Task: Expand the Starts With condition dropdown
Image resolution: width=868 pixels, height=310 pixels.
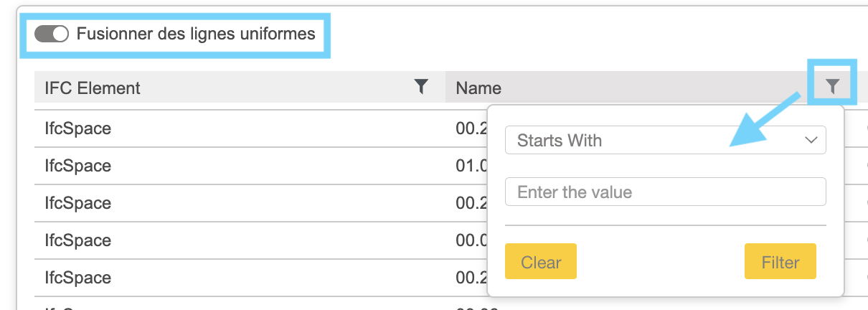Action: [x=666, y=140]
